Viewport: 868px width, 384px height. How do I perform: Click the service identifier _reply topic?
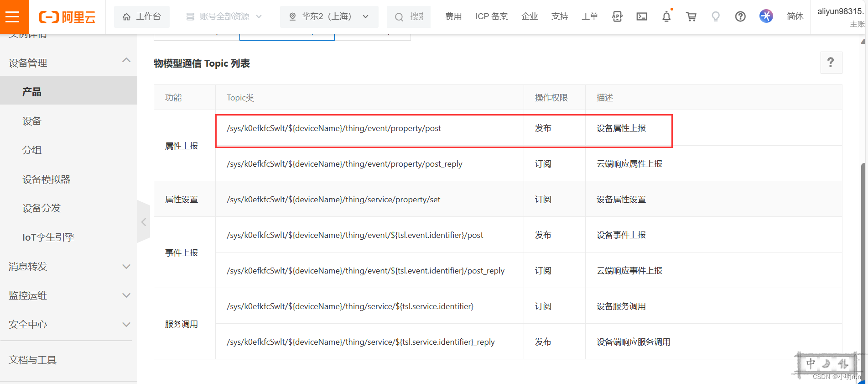tap(360, 342)
